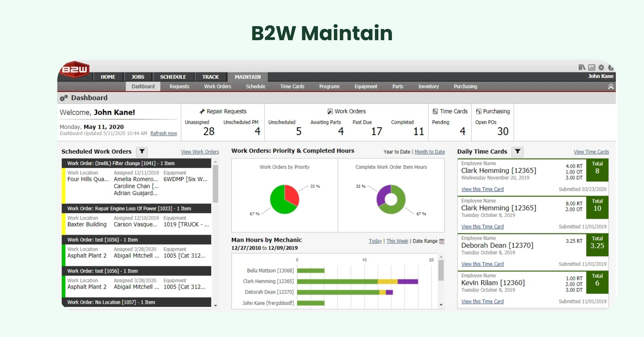Open the Purchasing submenu
The width and height of the screenshot is (644, 337).
pyautogui.click(x=465, y=86)
